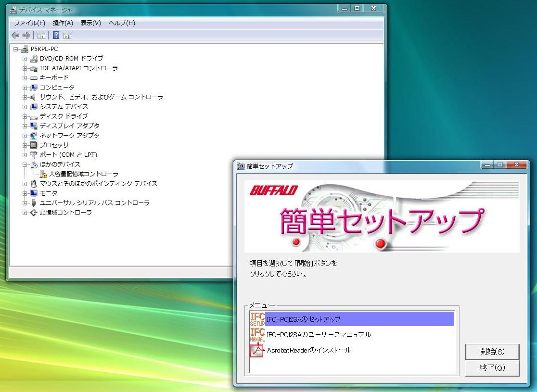The image size is (537, 392).
Task: Select システム デバイス label
Action: [x=64, y=107]
